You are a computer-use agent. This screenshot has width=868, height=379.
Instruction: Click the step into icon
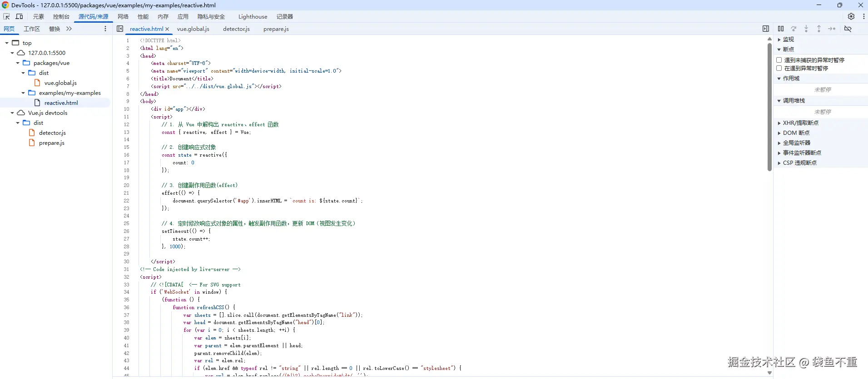pyautogui.click(x=806, y=29)
